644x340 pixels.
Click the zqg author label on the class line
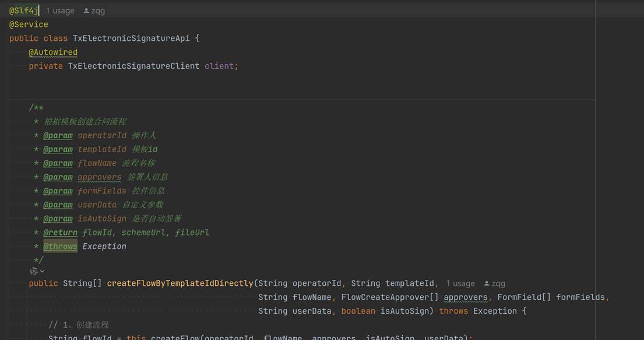pos(98,10)
